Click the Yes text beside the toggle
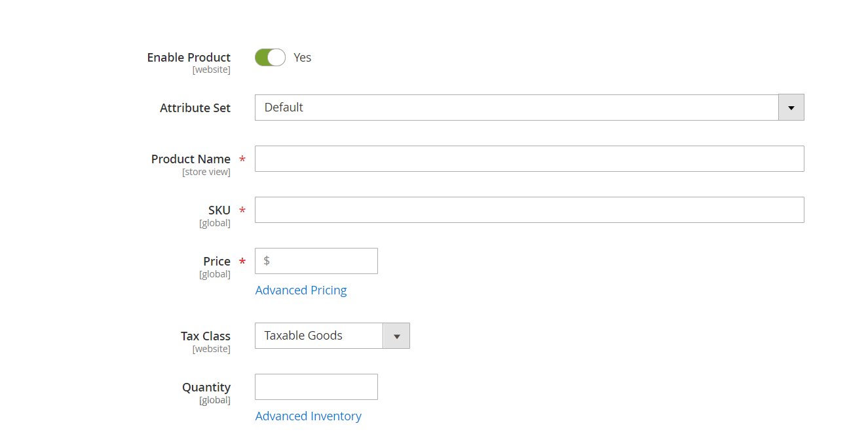The width and height of the screenshot is (868, 438). 302,58
